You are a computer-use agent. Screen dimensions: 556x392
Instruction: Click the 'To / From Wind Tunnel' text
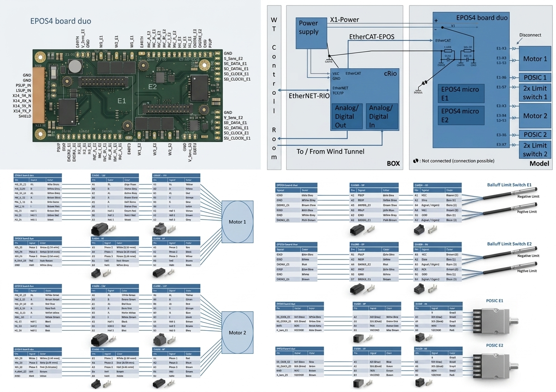[x=330, y=152]
